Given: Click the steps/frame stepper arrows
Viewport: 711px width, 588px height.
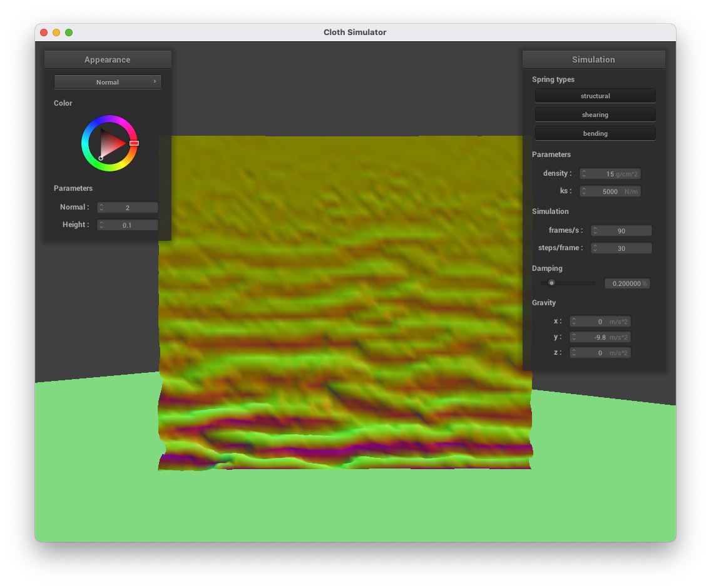Looking at the screenshot, I should point(595,248).
